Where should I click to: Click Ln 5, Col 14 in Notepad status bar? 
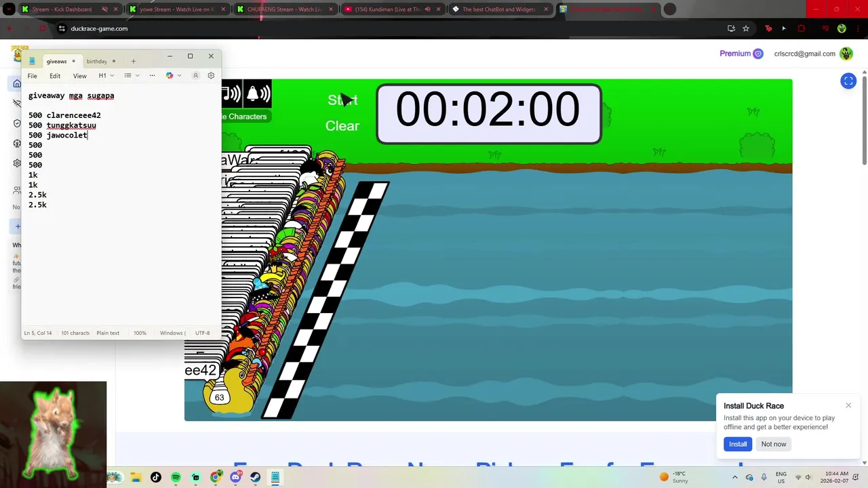[x=38, y=333]
